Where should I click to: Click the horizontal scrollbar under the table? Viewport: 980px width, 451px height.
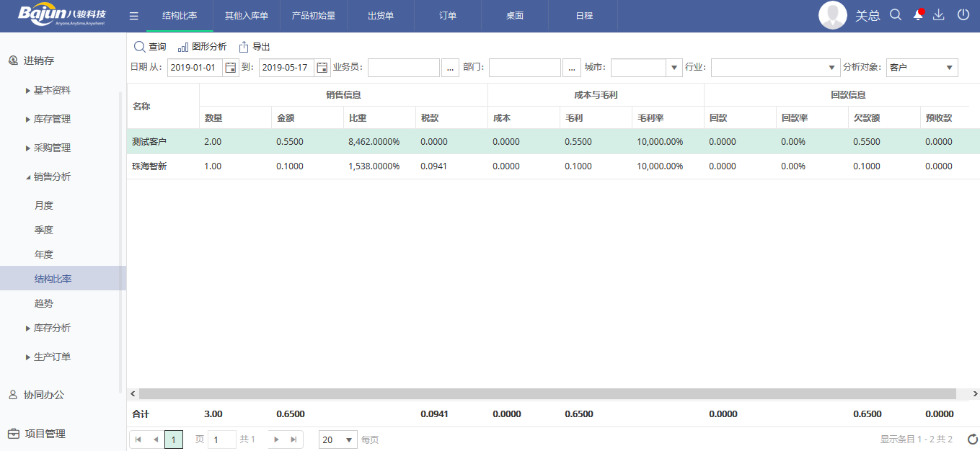point(547,394)
